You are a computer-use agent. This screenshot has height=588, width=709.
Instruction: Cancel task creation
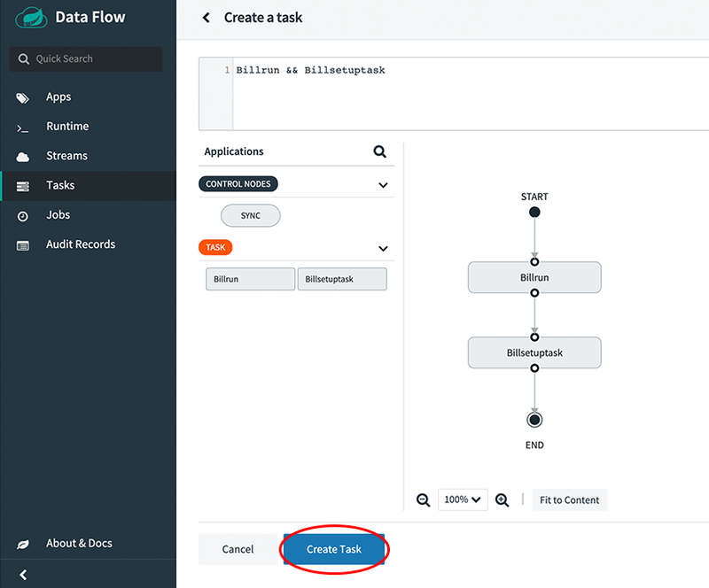[x=238, y=549]
